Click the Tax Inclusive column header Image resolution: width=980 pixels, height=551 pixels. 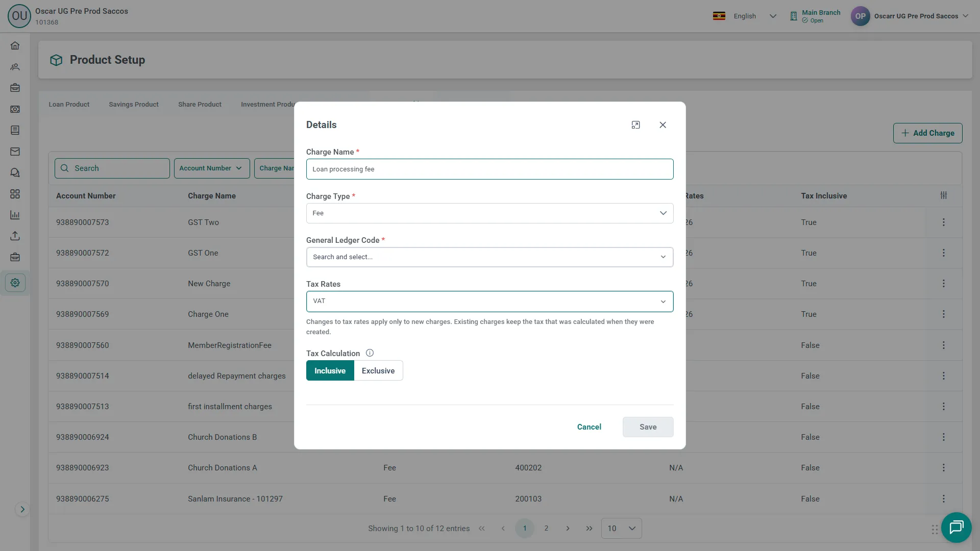pos(824,196)
